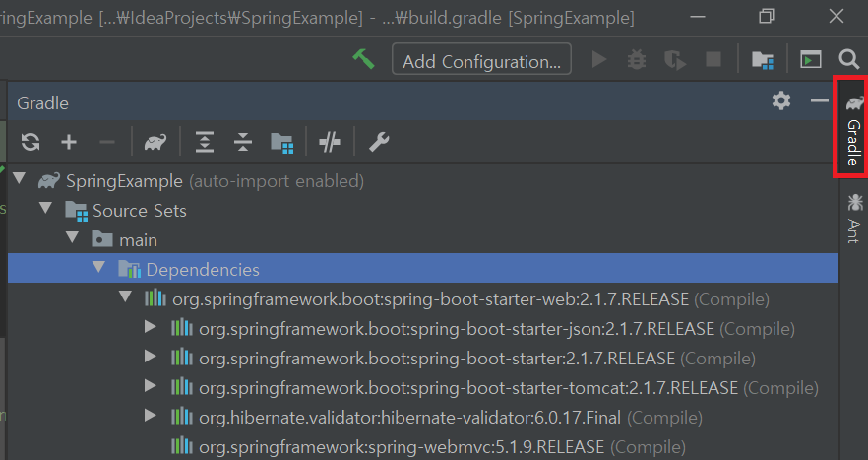The height and width of the screenshot is (460, 868).
Task: Select the Source Sets tree item
Action: 423,210
